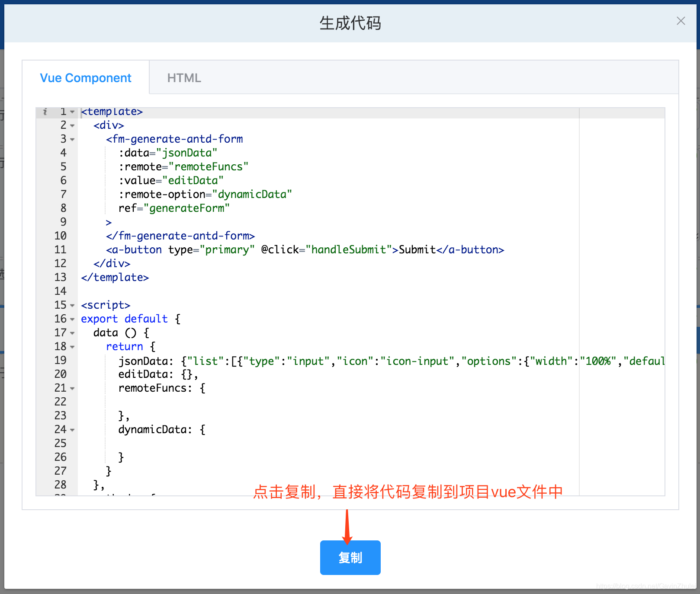700x594 pixels.
Task: Click the text :remote-option="dynamicData"
Action: click(x=205, y=194)
